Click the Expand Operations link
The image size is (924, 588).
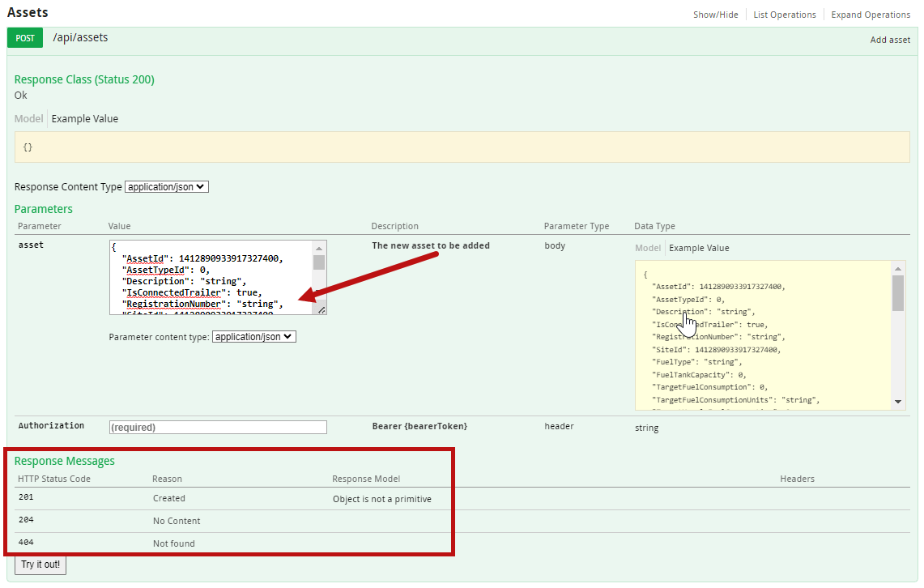(x=871, y=15)
